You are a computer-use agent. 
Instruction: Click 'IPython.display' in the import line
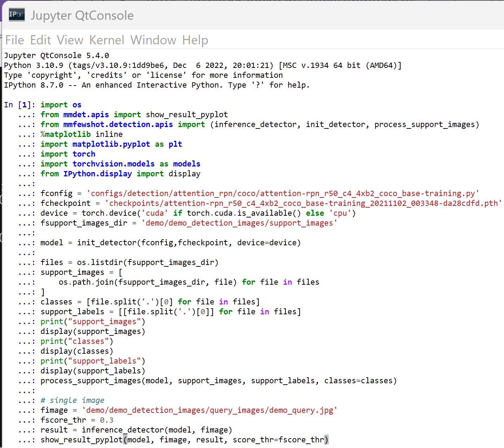97,174
